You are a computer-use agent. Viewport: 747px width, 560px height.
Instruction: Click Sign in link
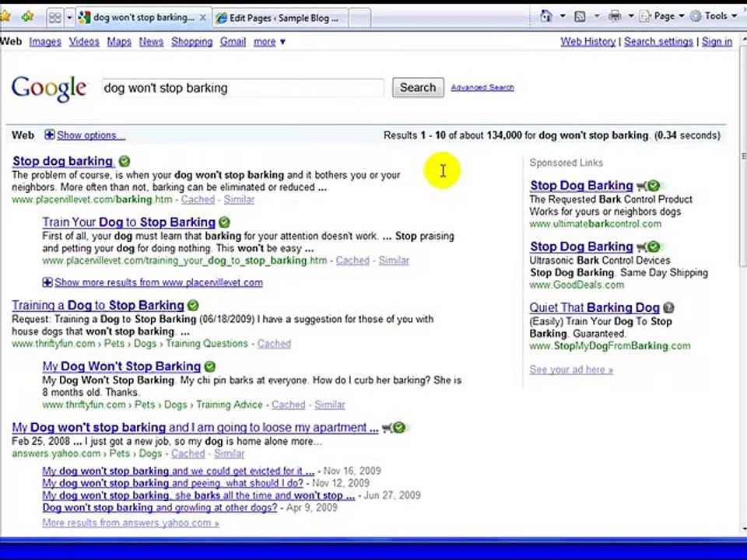[x=717, y=42]
